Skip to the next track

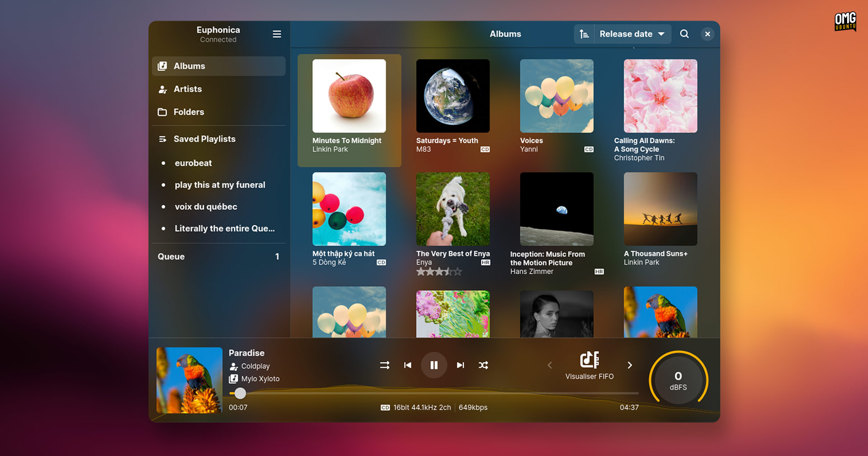pyautogui.click(x=460, y=365)
